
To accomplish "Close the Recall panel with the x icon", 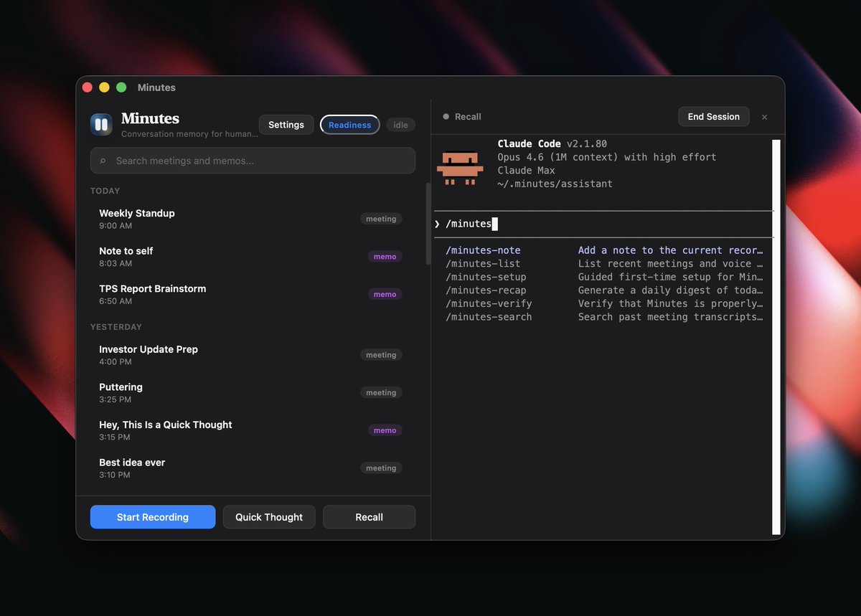I will pyautogui.click(x=764, y=117).
